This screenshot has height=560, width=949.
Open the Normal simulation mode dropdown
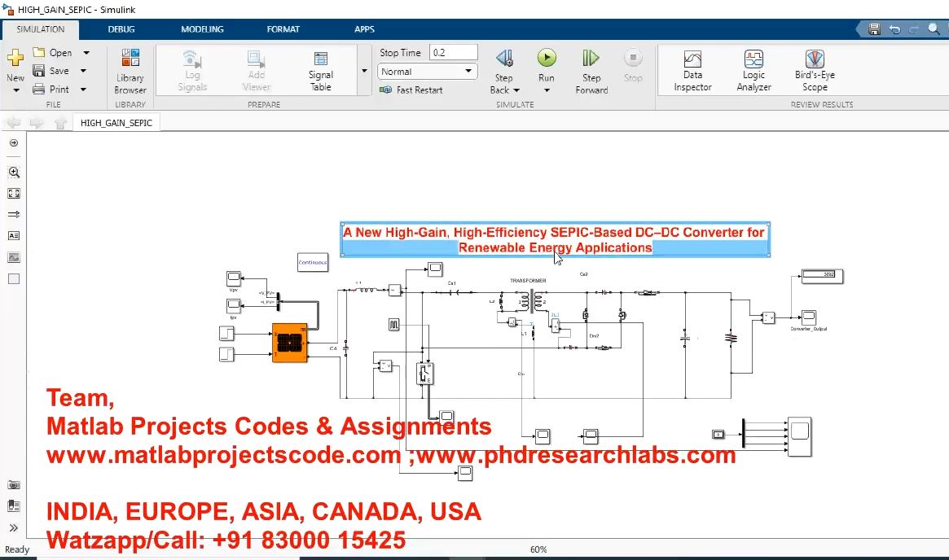(428, 72)
